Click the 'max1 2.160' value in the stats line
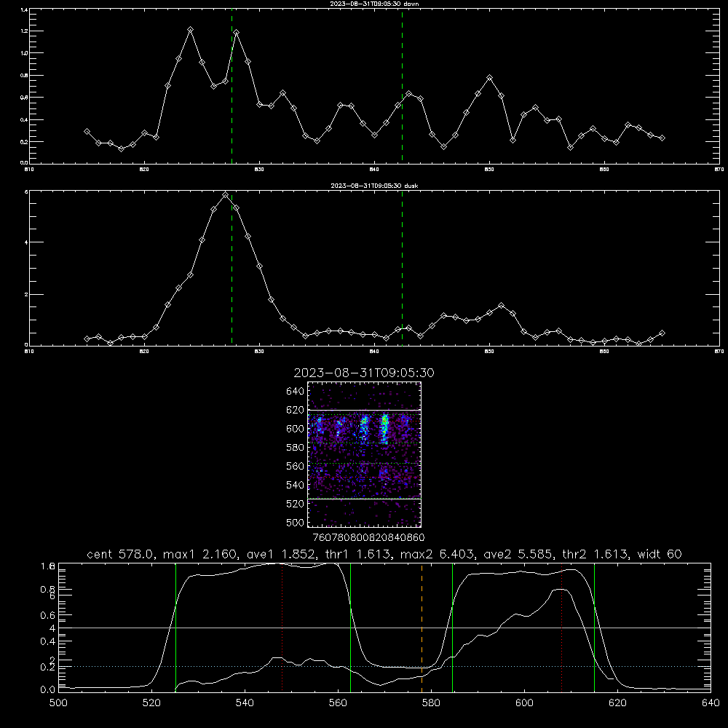Viewport: 728px width, 728px height. click(198, 554)
